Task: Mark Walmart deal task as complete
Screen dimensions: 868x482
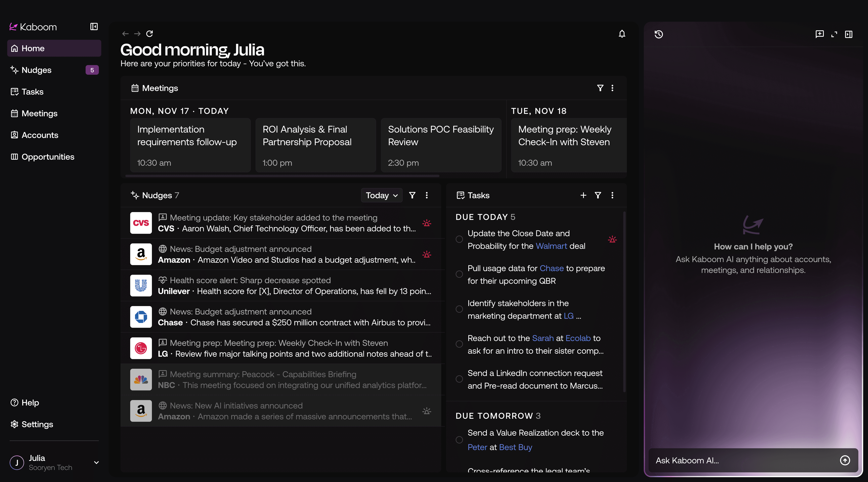Action: [x=459, y=239]
